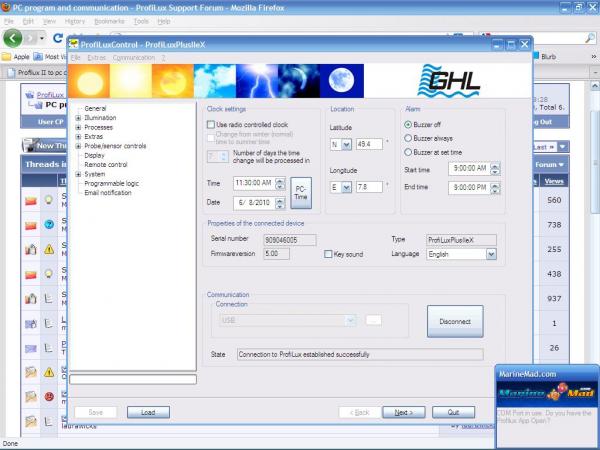Open the Firefox History menu

(75, 21)
